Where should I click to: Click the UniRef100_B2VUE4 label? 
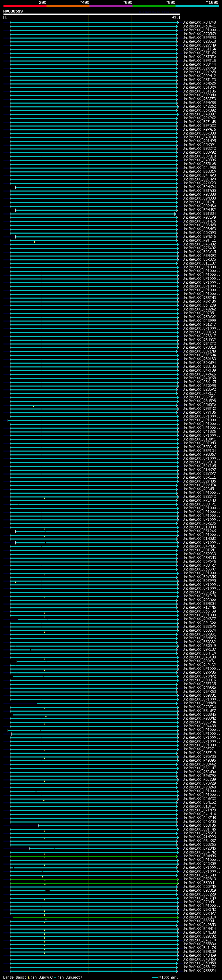(x=199, y=485)
